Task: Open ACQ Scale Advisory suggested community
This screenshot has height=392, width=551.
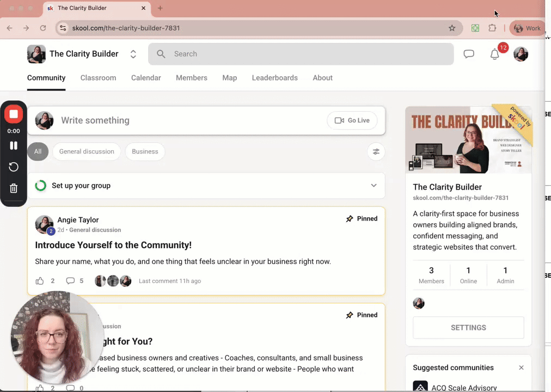Action: point(464,388)
